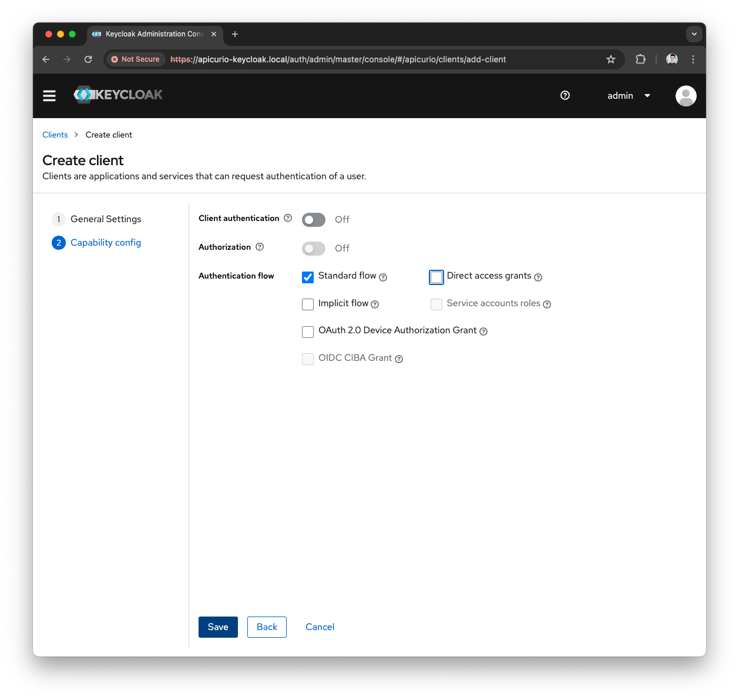The image size is (739, 700).
Task: Open Chrome's browser options menu
Action: coord(693,59)
